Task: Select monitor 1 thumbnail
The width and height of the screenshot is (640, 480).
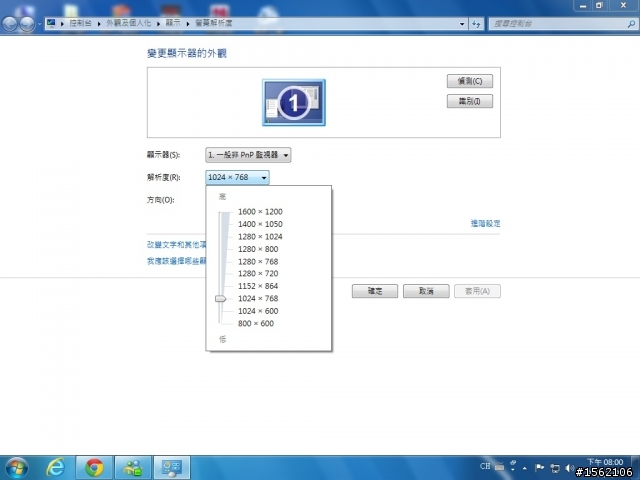Action: (294, 102)
